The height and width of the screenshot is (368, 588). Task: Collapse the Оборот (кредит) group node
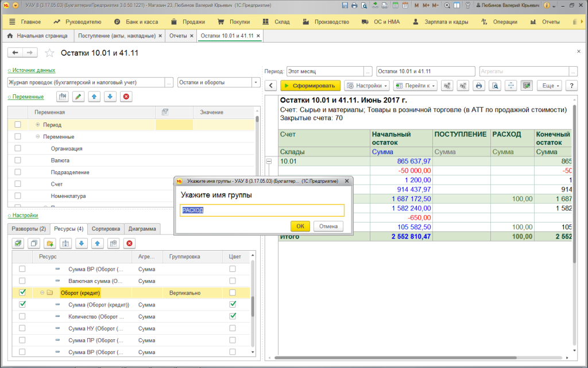42,293
